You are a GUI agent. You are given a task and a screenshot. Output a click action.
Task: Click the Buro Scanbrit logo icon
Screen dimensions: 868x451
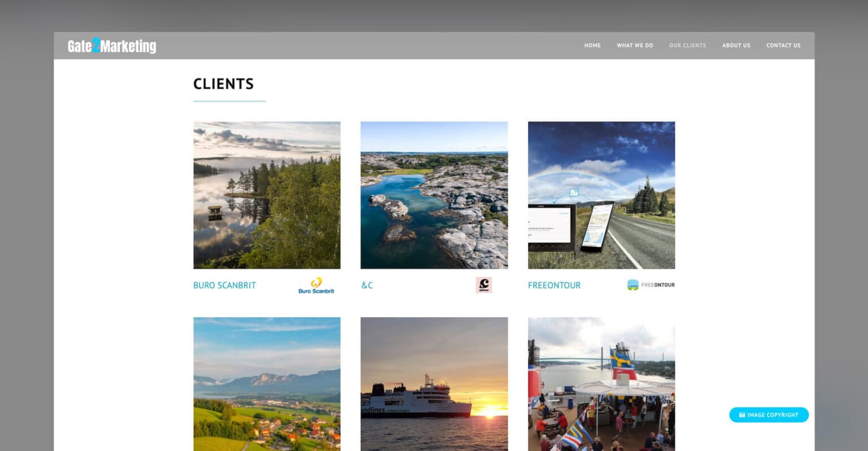click(x=316, y=285)
